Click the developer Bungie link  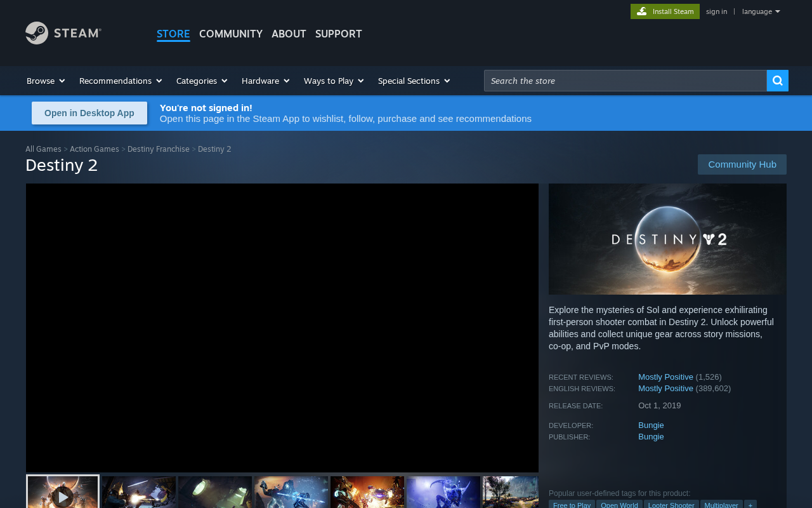click(651, 425)
